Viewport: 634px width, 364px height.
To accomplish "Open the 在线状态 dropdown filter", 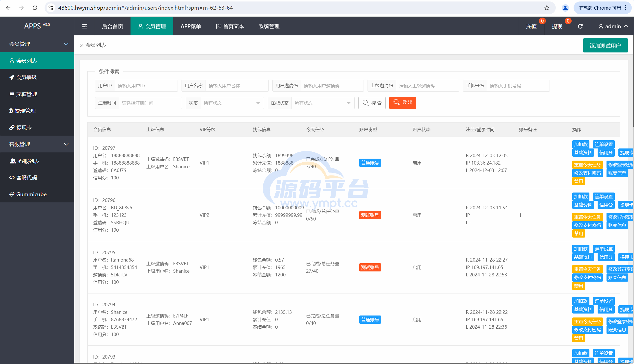I will click(x=323, y=103).
